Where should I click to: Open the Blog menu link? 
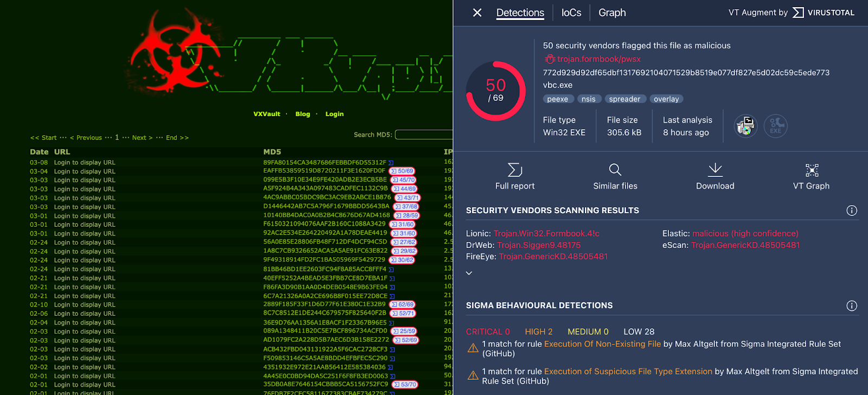[x=303, y=114]
